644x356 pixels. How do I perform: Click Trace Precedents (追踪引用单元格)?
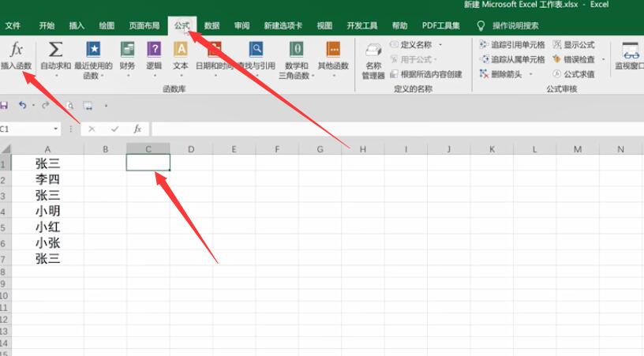point(512,44)
